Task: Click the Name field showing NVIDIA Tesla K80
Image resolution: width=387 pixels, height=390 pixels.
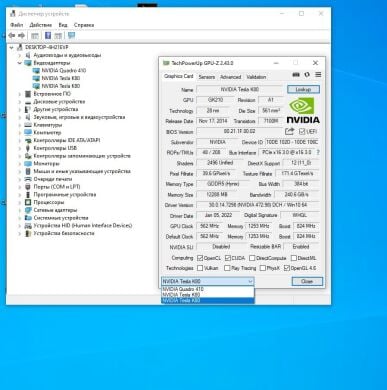Action: [x=239, y=89]
